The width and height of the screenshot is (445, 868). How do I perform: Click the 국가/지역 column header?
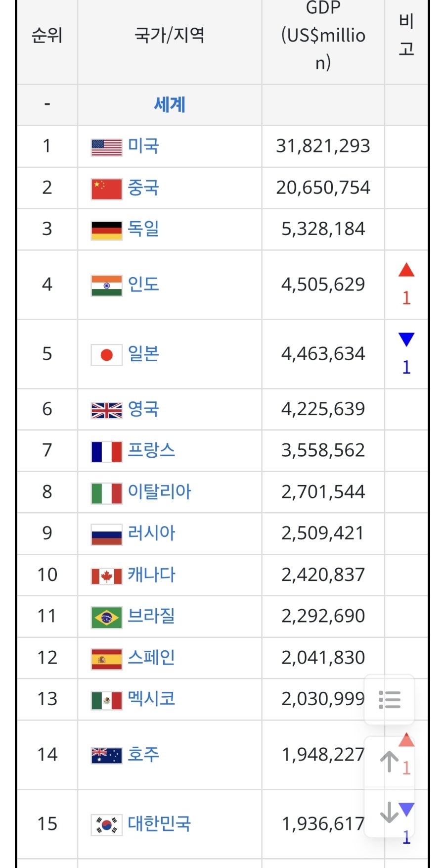click(x=170, y=35)
